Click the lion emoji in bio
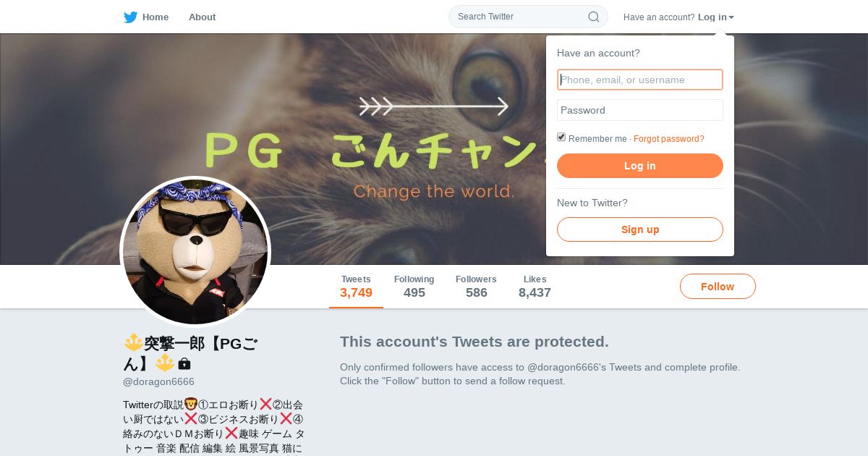The height and width of the screenshot is (456, 868). tap(190, 404)
